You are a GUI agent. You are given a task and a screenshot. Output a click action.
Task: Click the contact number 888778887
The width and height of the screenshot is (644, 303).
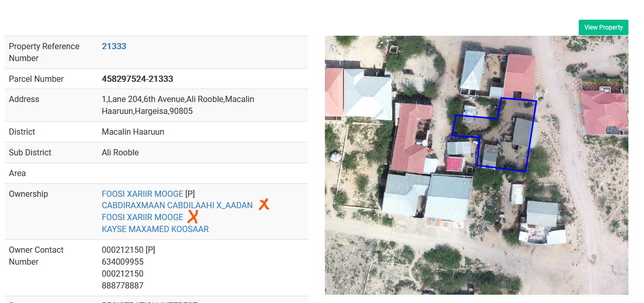tap(123, 285)
